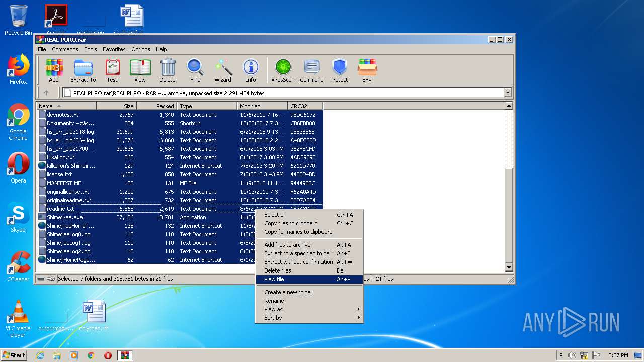Choose Add files to archive

pos(309,245)
